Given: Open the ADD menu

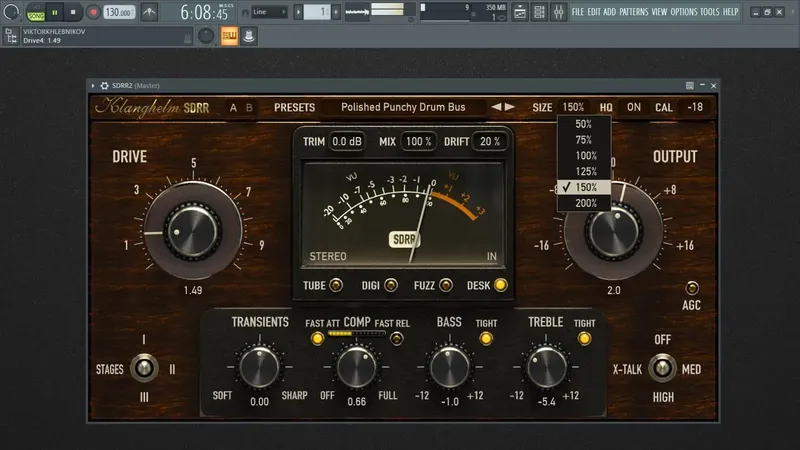Looking at the screenshot, I should point(610,12).
